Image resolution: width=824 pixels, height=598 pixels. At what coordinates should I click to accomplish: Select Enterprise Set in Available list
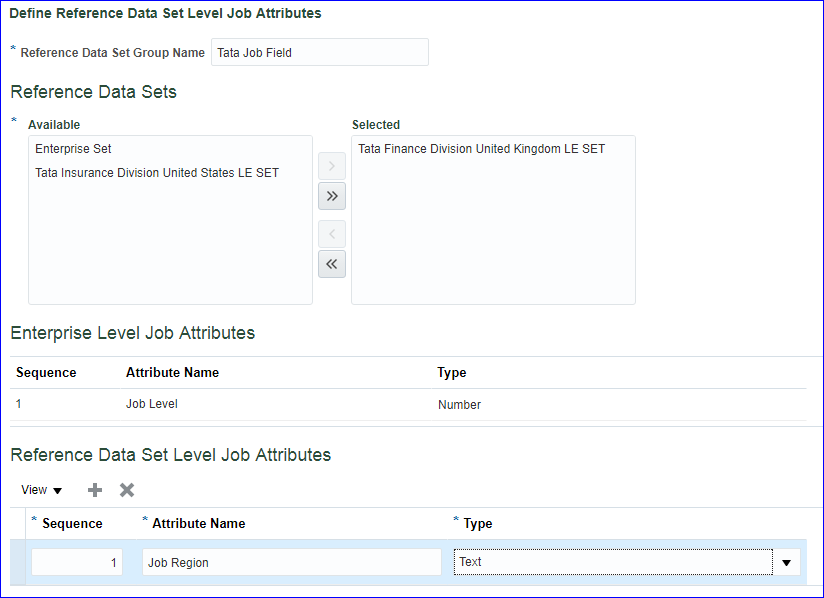point(73,149)
